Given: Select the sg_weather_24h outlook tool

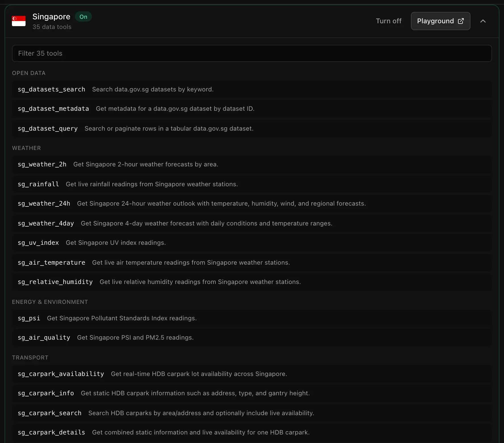Looking at the screenshot, I should (x=252, y=204).
